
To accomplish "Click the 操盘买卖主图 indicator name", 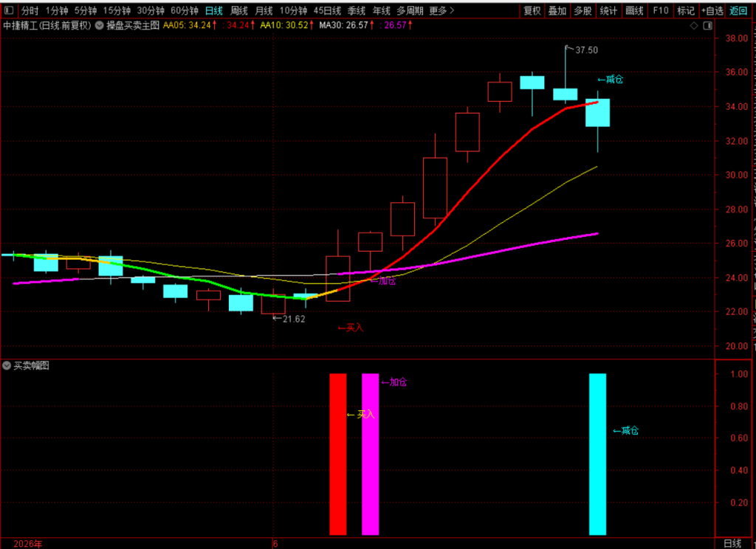I will tap(133, 26).
